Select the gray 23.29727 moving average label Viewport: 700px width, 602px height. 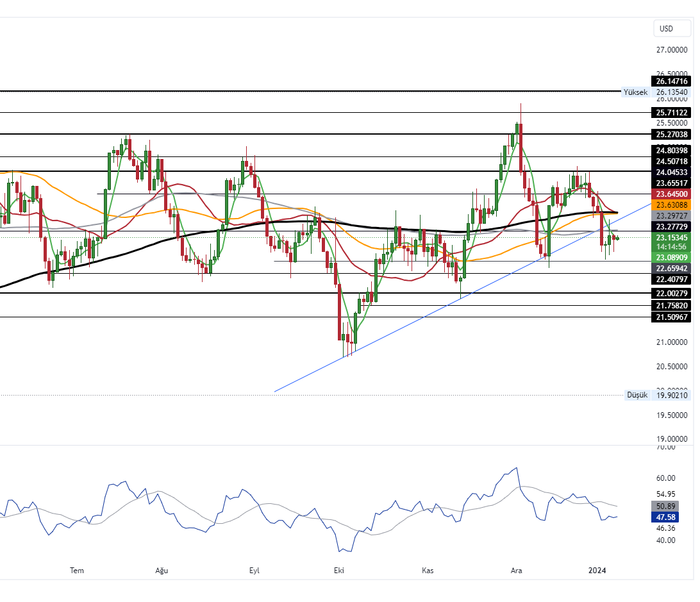pyautogui.click(x=671, y=215)
